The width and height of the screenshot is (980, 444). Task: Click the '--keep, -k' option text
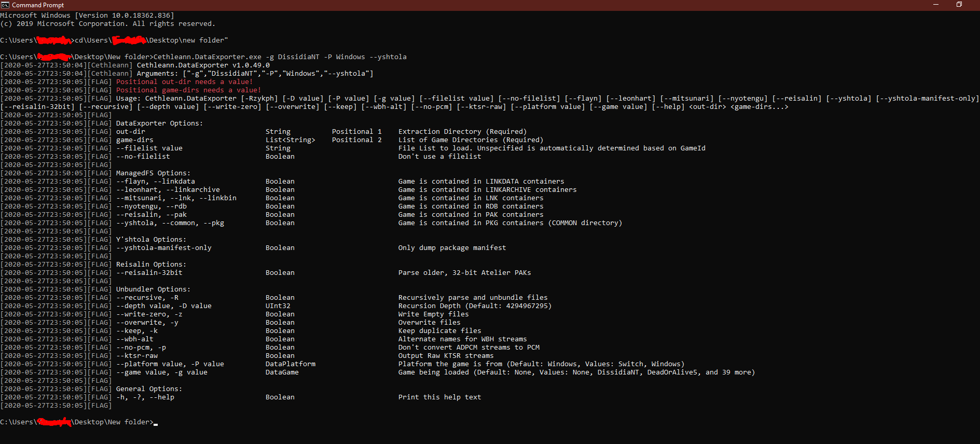coord(137,331)
